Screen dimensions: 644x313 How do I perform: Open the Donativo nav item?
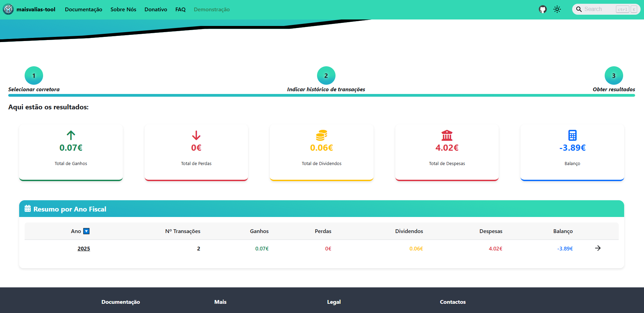pos(156,10)
